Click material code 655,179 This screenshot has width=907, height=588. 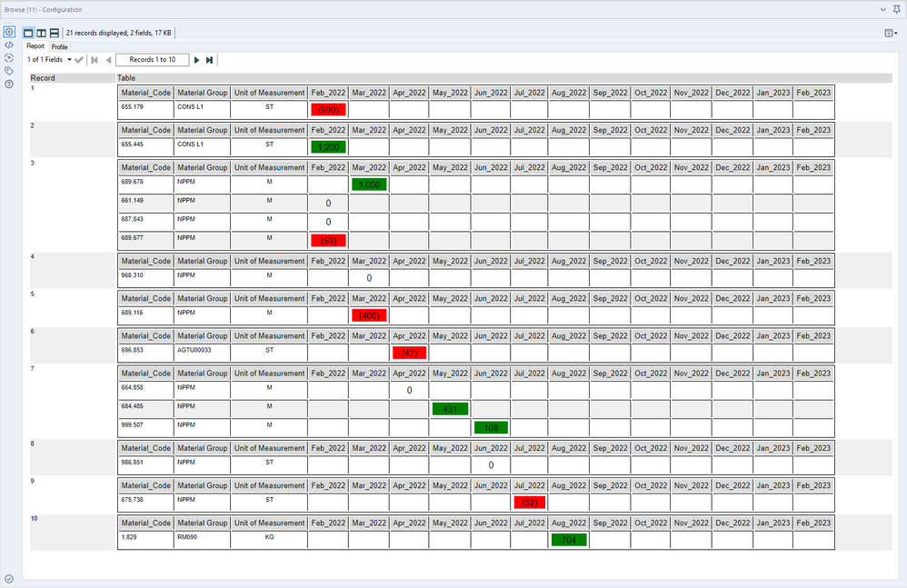click(x=132, y=107)
